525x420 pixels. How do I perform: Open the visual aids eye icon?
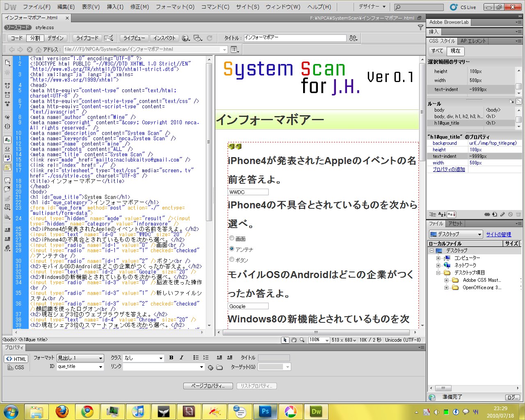[198, 38]
